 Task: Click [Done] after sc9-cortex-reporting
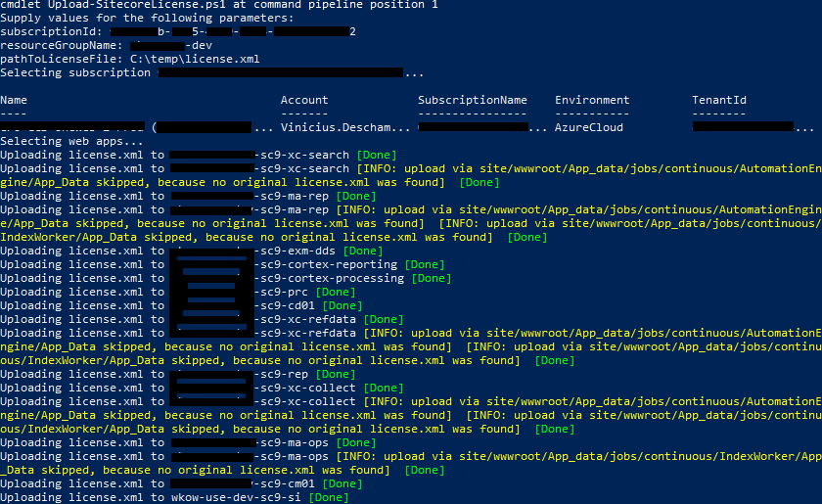click(x=425, y=264)
